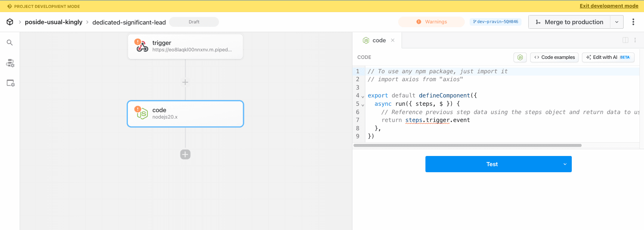Click Edit with AI button
The height and width of the screenshot is (230, 644).
coord(608,57)
